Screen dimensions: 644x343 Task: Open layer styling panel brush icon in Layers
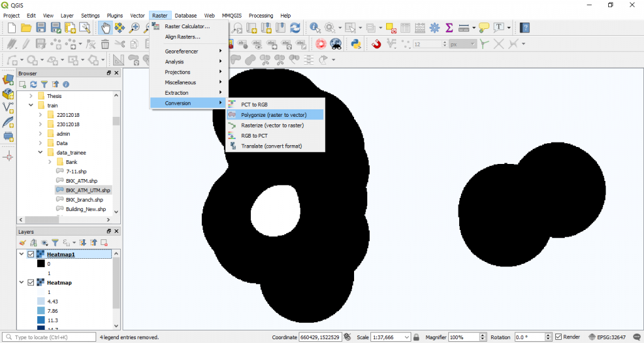pos(23,243)
